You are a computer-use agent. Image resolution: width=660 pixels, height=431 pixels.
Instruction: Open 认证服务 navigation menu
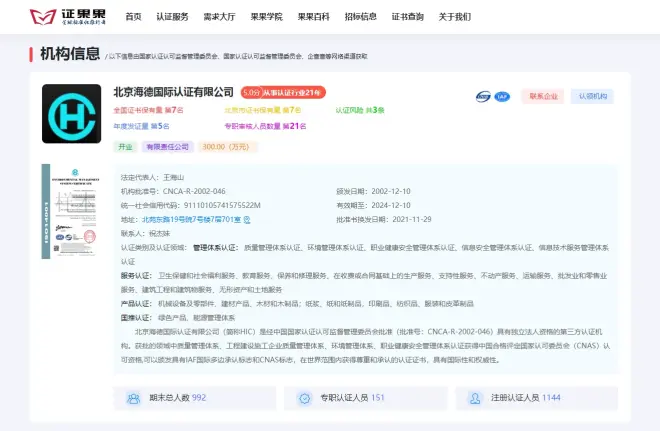[172, 17]
